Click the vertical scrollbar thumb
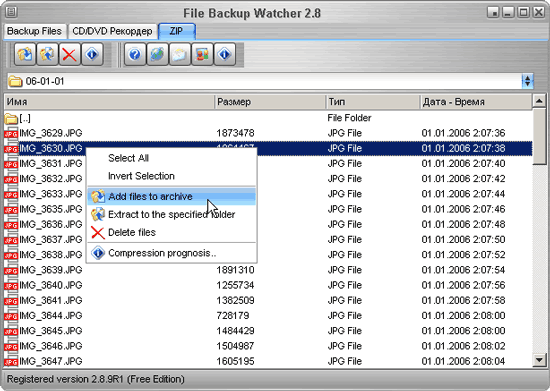The width and height of the screenshot is (550, 391). (539, 136)
